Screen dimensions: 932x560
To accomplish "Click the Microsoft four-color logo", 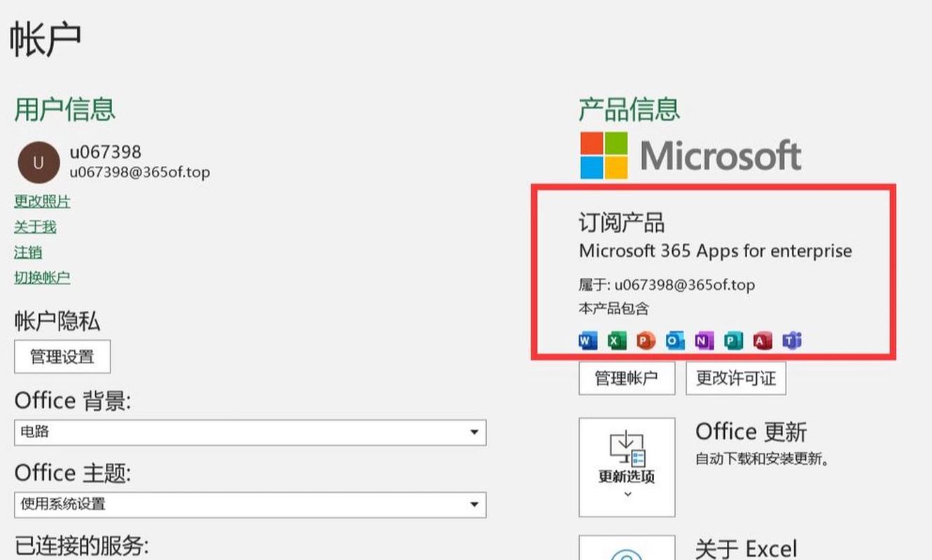I will (604, 155).
